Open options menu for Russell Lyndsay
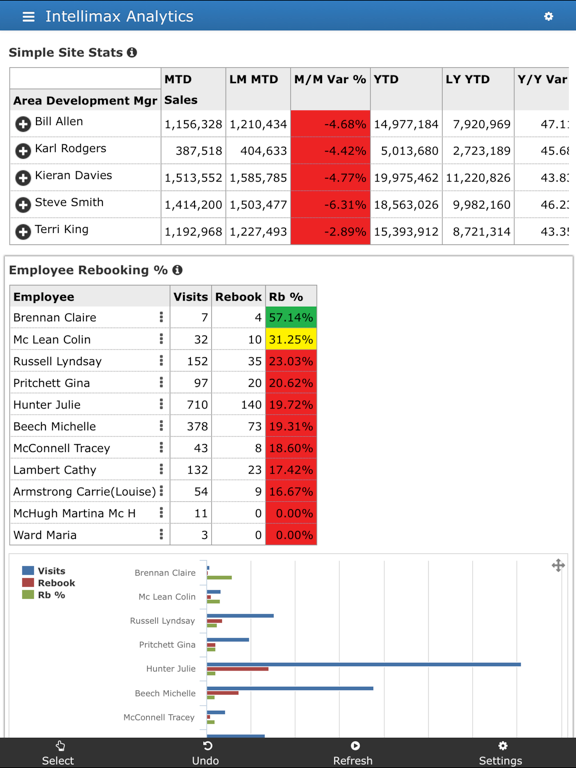 [x=161, y=360]
